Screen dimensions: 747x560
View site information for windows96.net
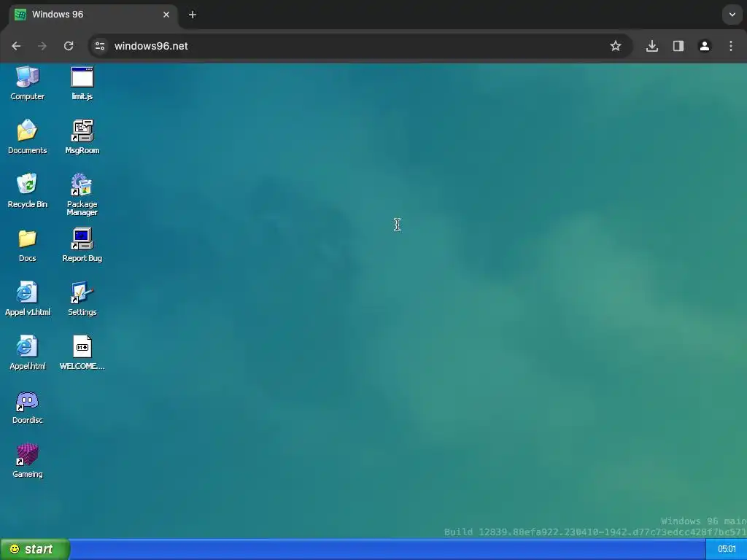tap(100, 46)
